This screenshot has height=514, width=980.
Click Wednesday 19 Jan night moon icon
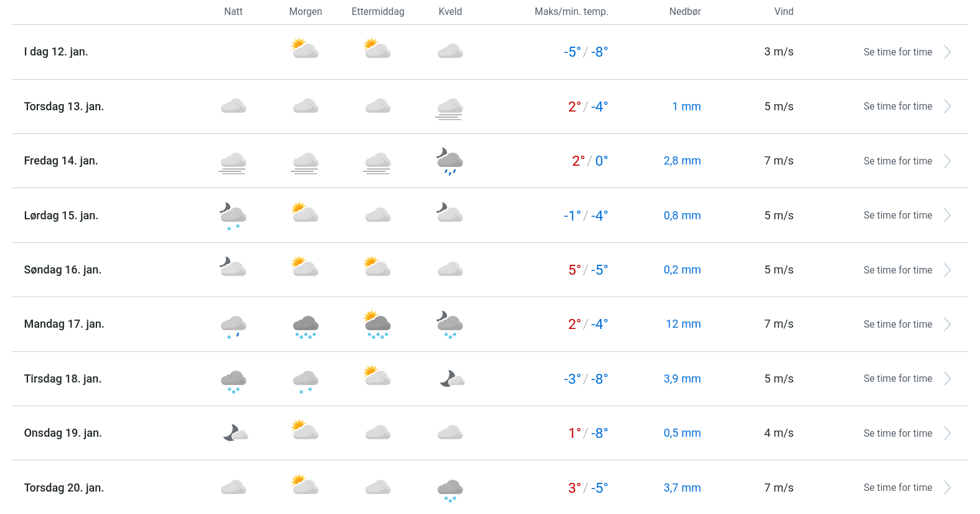235,433
